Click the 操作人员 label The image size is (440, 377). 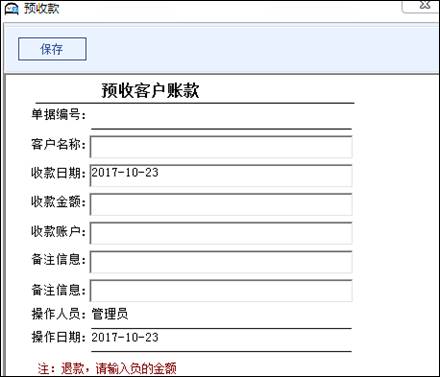58,314
